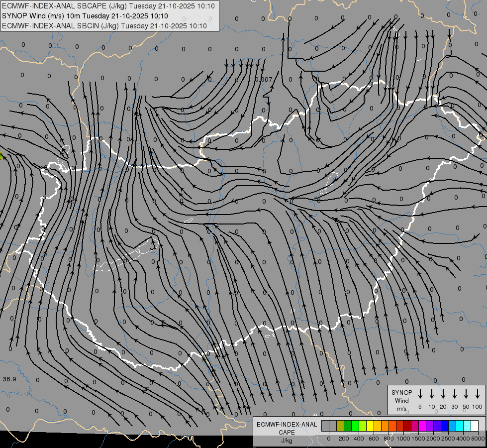
Task: Click the 1500 tick label on CAPE scale
Action: click(x=418, y=439)
